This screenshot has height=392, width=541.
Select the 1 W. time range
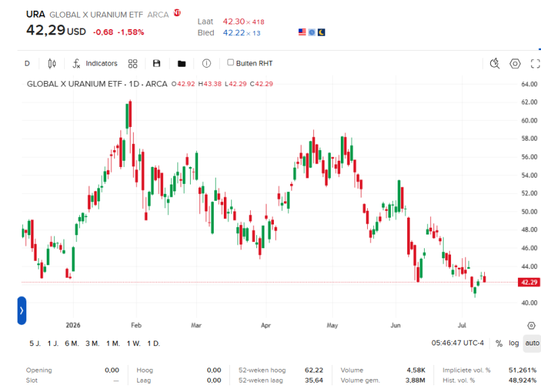[x=133, y=343]
